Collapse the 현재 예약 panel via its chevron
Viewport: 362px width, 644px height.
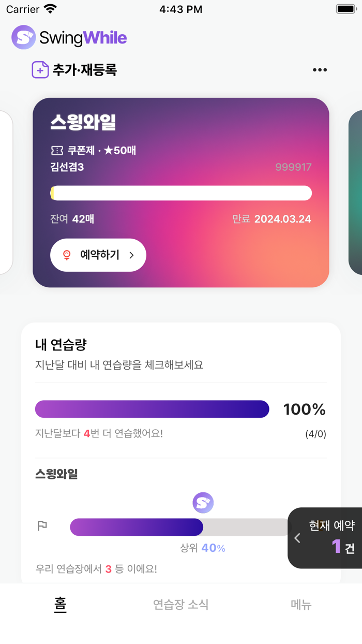(297, 538)
